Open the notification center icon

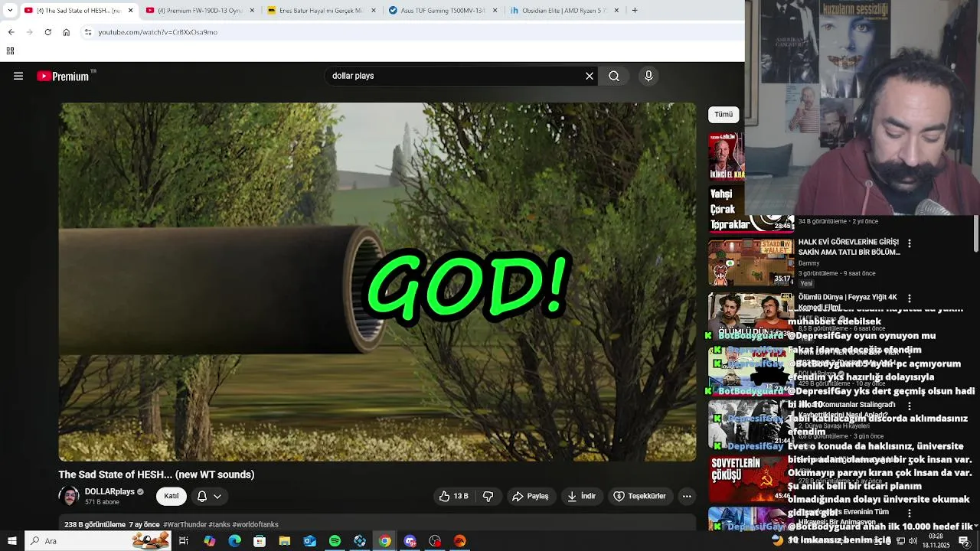tap(964, 541)
